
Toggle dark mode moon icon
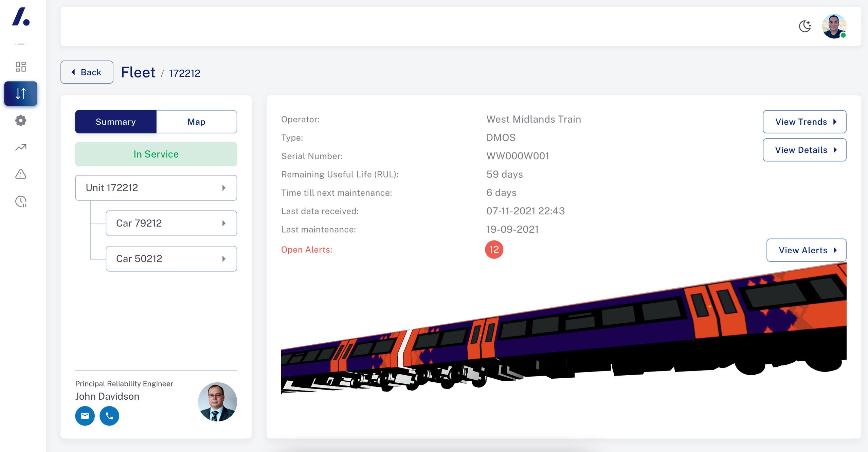coord(805,26)
